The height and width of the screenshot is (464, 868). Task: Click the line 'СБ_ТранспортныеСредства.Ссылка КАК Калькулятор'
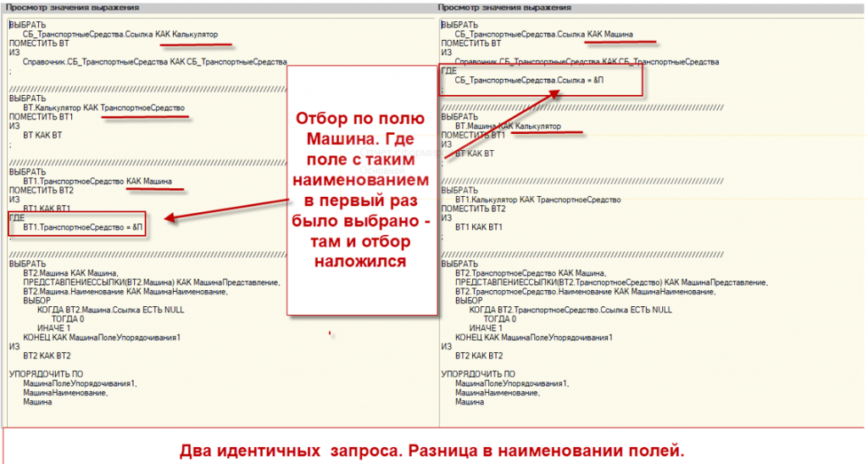120,34
